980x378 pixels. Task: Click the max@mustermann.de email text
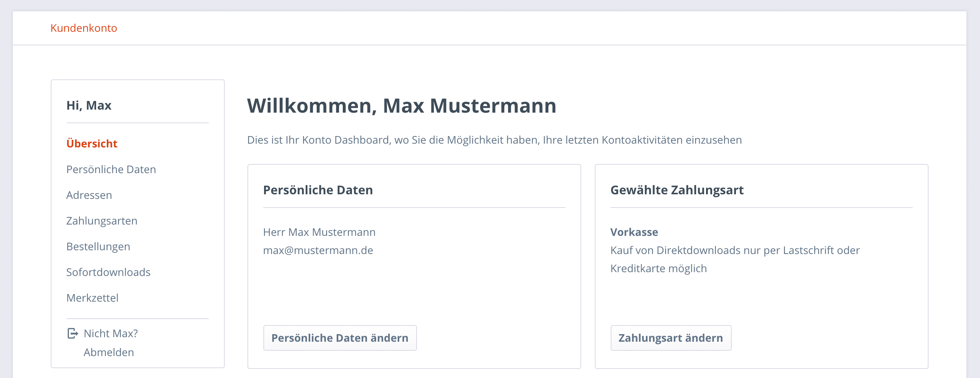pos(318,250)
